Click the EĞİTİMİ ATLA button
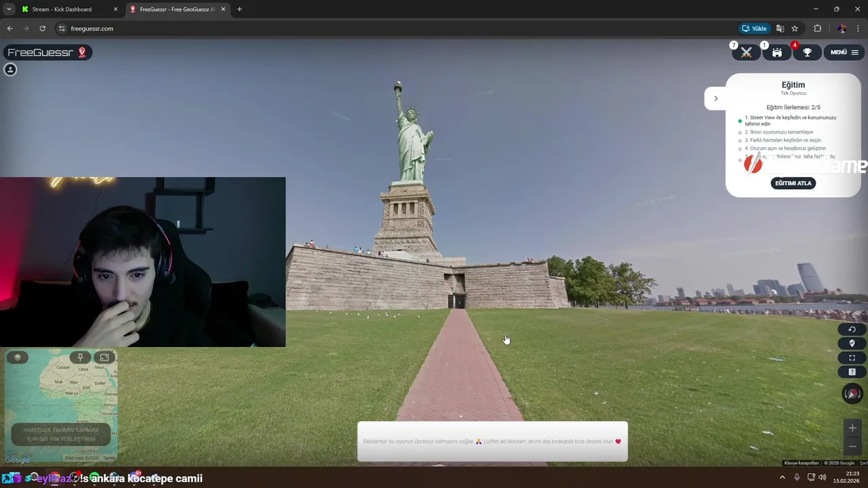This screenshot has width=868, height=488. 793,183
